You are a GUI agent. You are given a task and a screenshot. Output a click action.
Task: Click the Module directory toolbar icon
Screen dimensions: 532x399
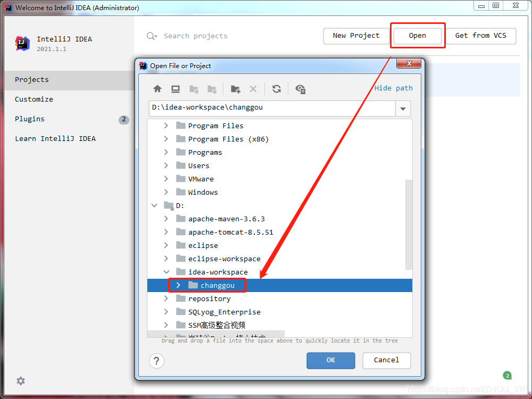coord(212,89)
